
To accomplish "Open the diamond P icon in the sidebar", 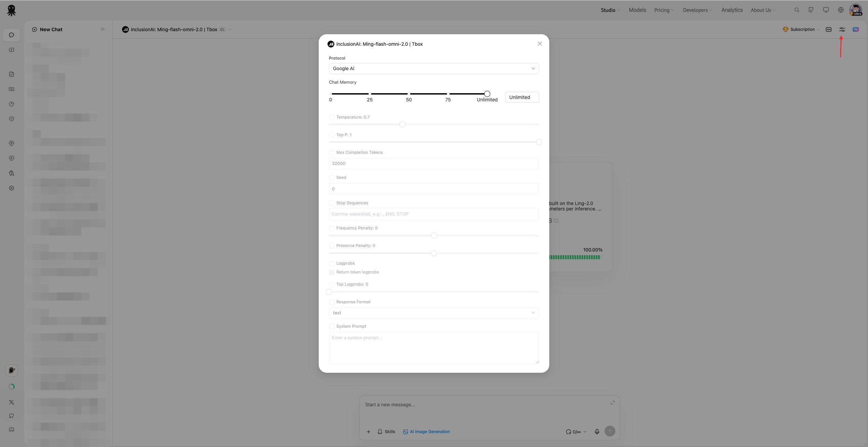I will [12, 143].
